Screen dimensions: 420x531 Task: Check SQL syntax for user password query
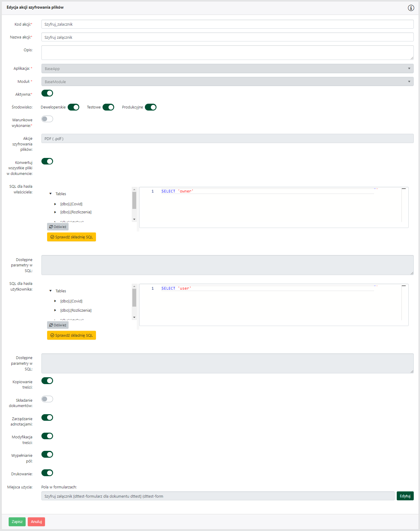point(72,335)
